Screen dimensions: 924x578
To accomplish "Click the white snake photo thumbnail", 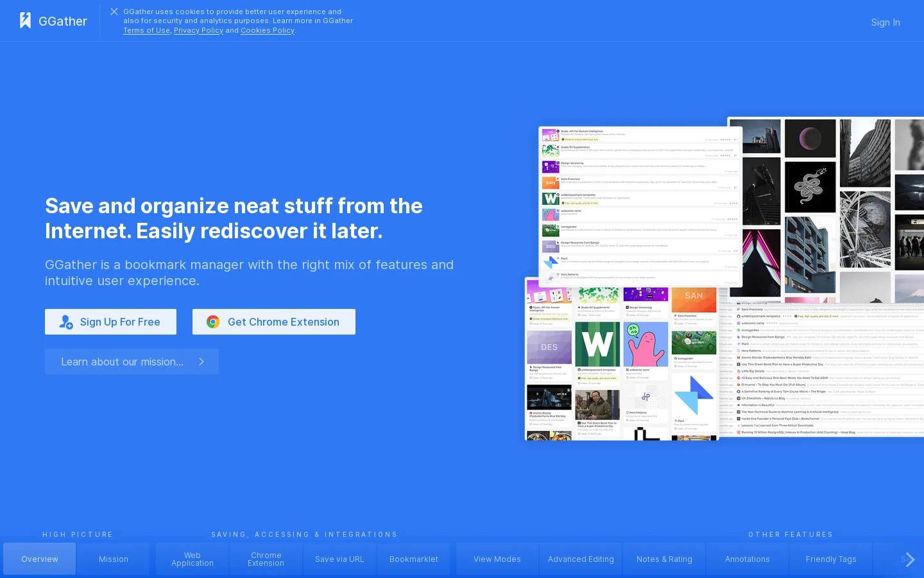I will pos(810,187).
